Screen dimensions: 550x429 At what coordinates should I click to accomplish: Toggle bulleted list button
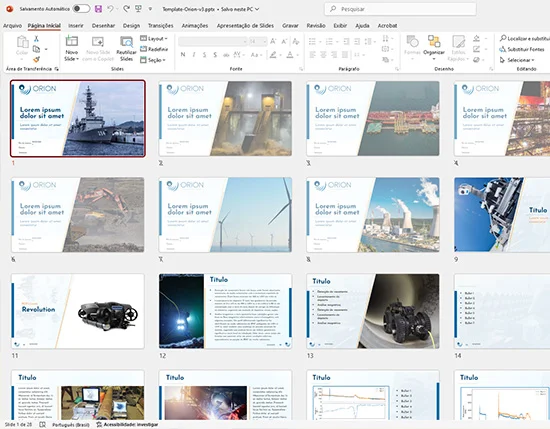tap(312, 42)
